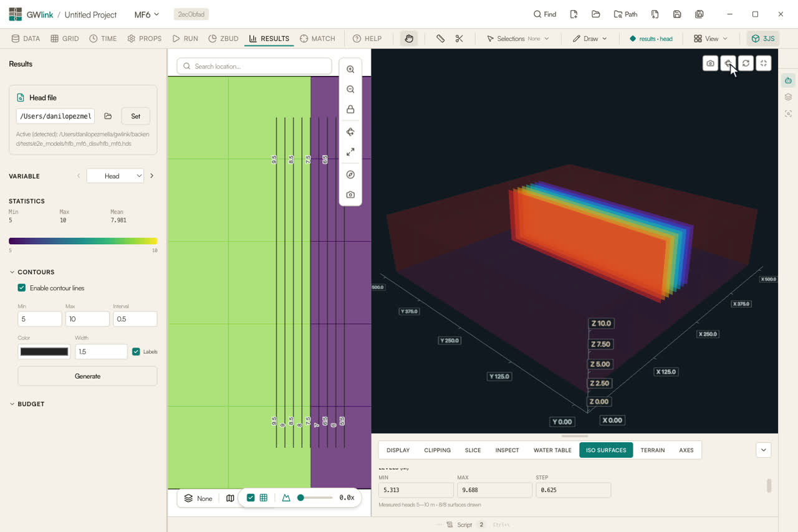Click the Save As double-disk icon

[699, 14]
